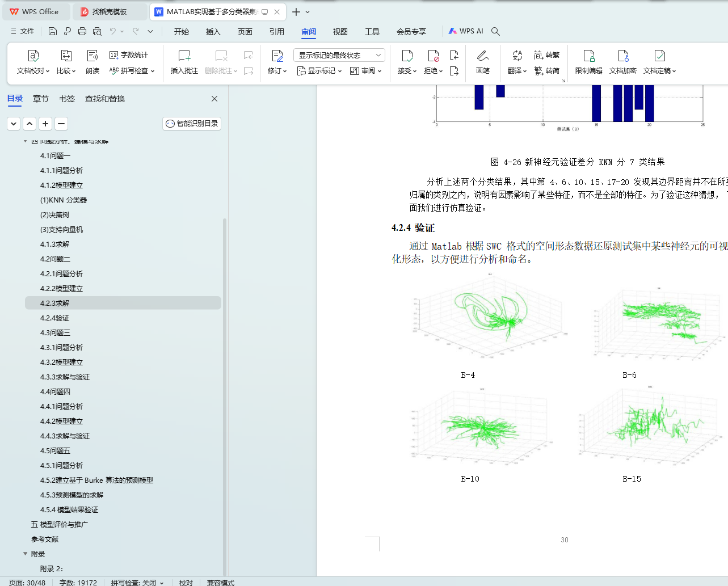Click the minus button in the outline panel
Viewport: 728px width, 586px height.
point(61,123)
